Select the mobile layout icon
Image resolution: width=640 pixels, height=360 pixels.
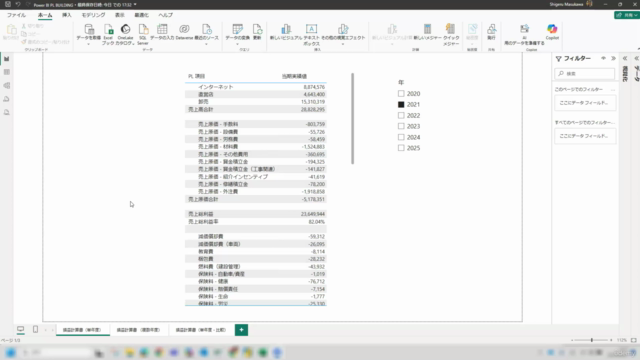(36, 329)
